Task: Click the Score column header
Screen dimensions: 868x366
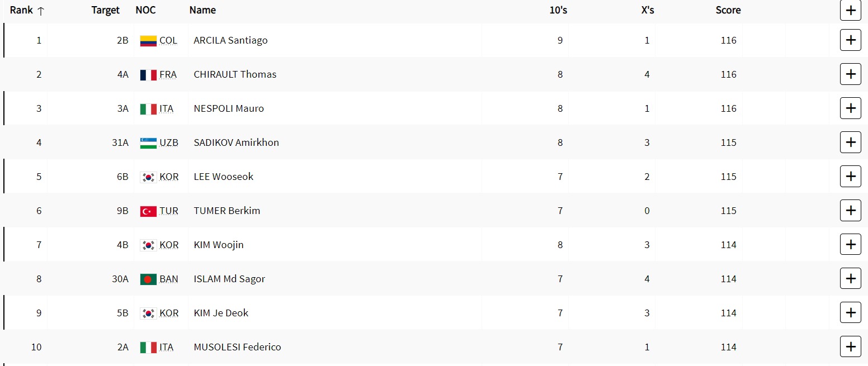Action: [x=728, y=10]
